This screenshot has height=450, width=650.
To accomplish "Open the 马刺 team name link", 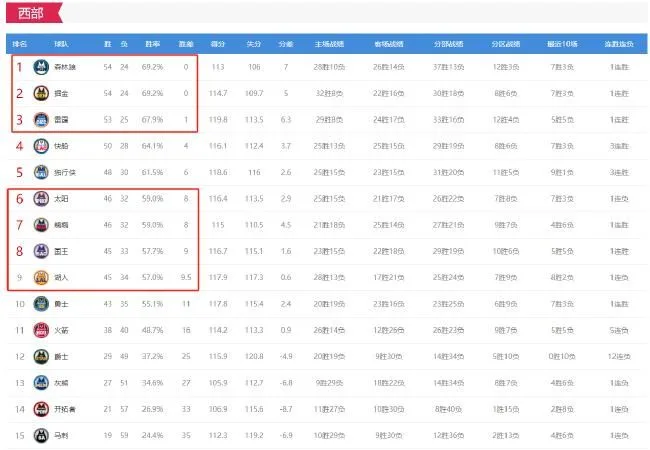I will [x=61, y=435].
